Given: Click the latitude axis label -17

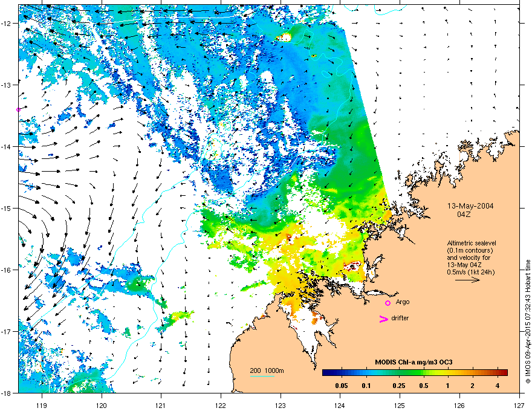Looking at the screenshot, I should (x=6, y=331).
